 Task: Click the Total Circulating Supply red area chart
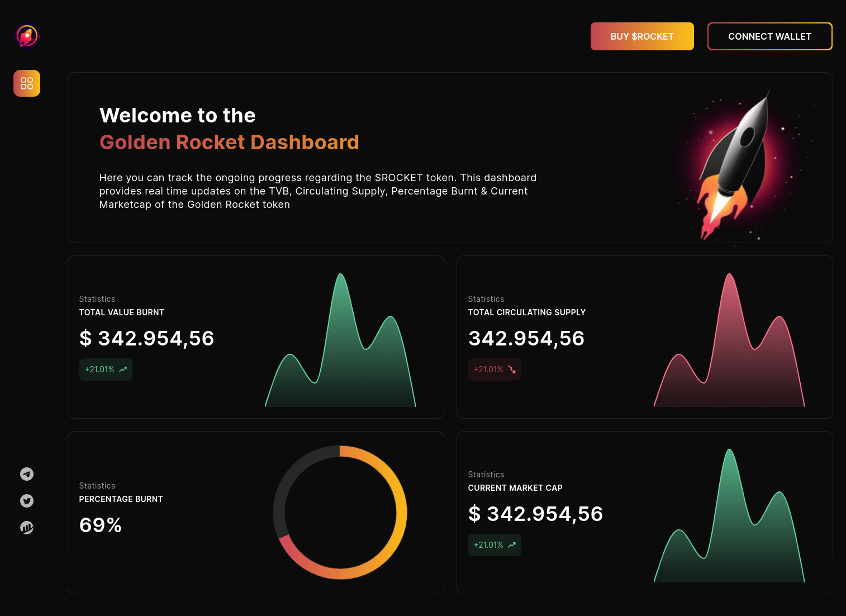[x=729, y=340]
